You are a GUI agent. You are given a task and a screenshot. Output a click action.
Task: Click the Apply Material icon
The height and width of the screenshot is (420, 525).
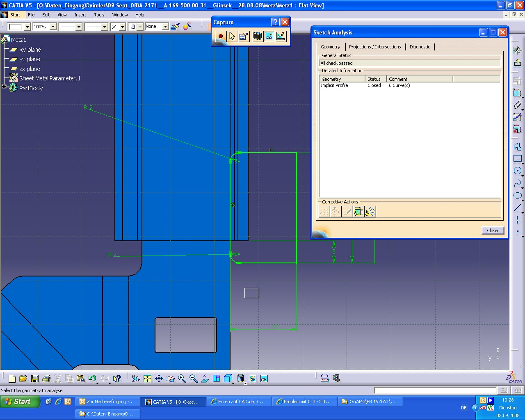187,27
